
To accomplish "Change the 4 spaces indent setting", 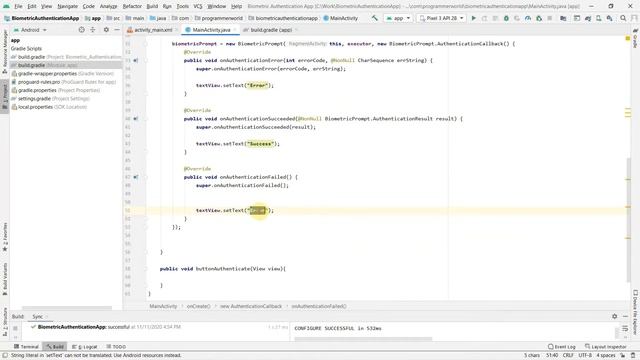I will (606, 356).
